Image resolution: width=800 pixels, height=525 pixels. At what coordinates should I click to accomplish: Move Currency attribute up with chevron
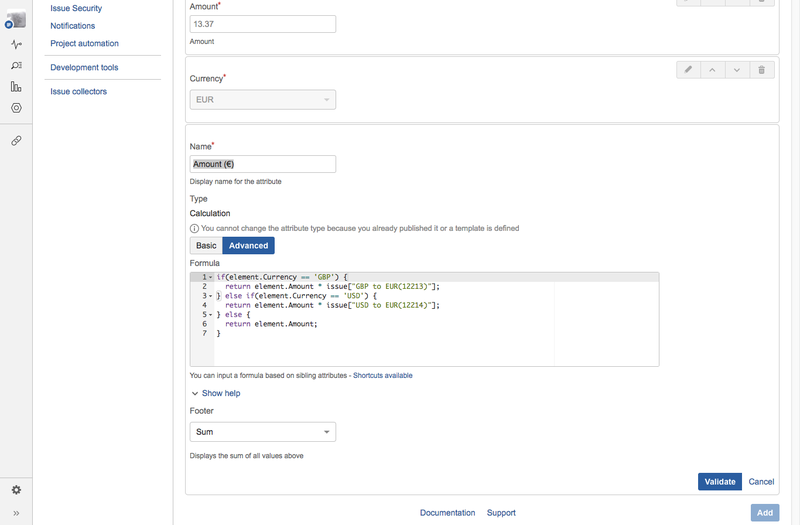tap(713, 70)
